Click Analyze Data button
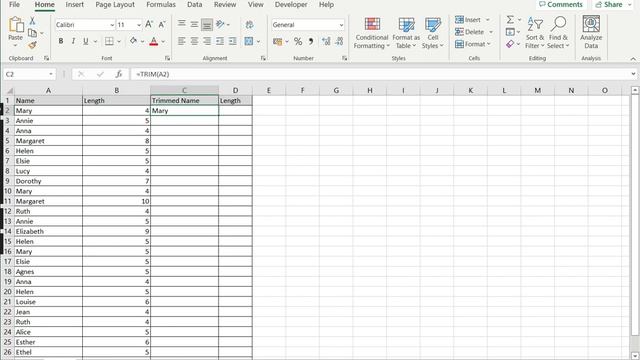The image size is (640, 360). pos(591,33)
